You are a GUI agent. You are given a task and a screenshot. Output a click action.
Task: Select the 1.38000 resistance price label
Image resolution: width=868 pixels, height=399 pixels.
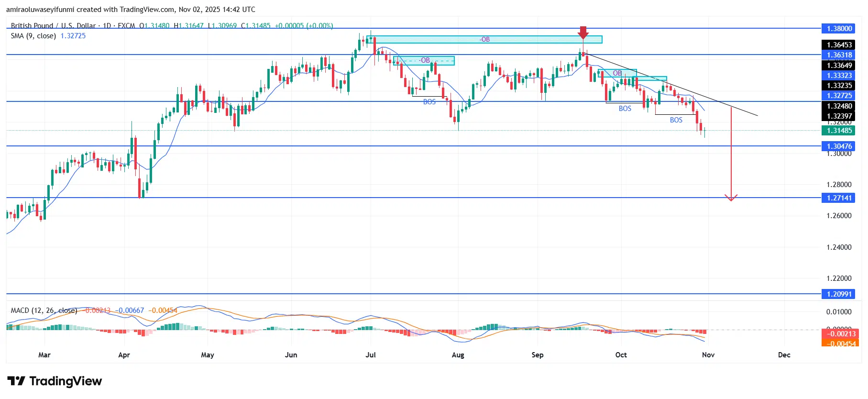click(839, 29)
